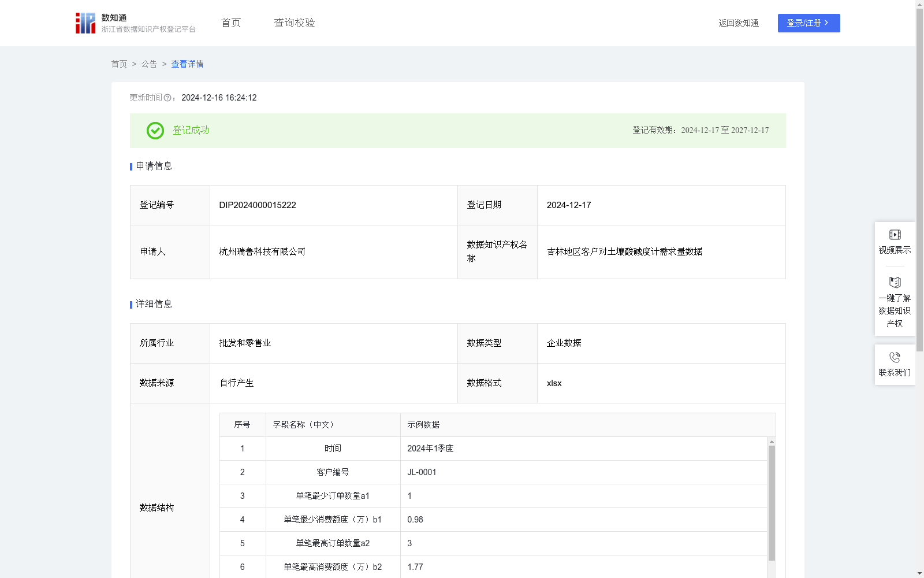Click sample value 2024年1季度
Screen dimensions: 924x578
[x=430, y=449]
